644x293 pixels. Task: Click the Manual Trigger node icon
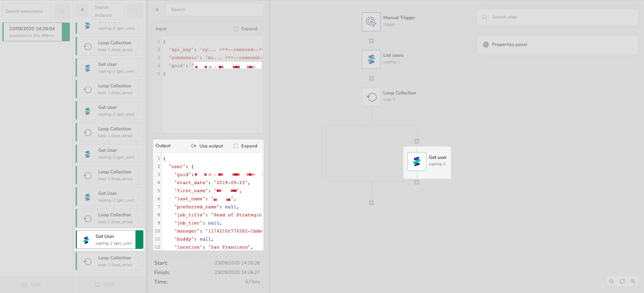coord(371,22)
